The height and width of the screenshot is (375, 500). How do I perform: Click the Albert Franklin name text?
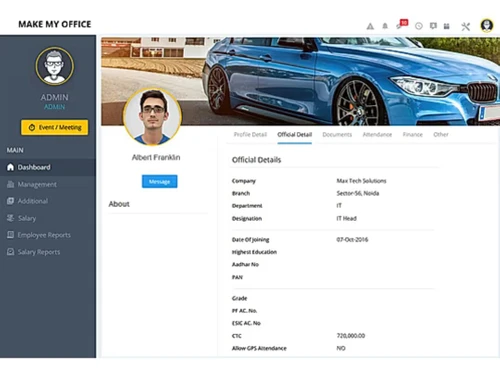click(156, 157)
